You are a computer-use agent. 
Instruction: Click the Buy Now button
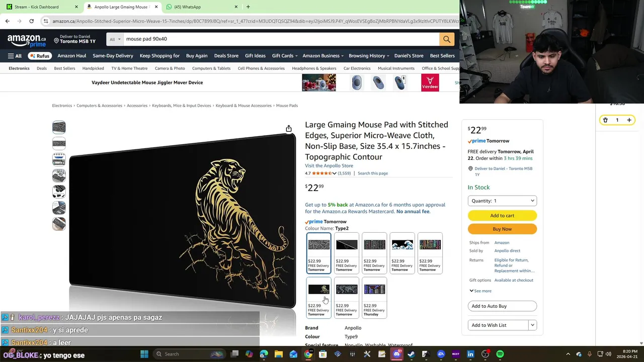(x=502, y=229)
